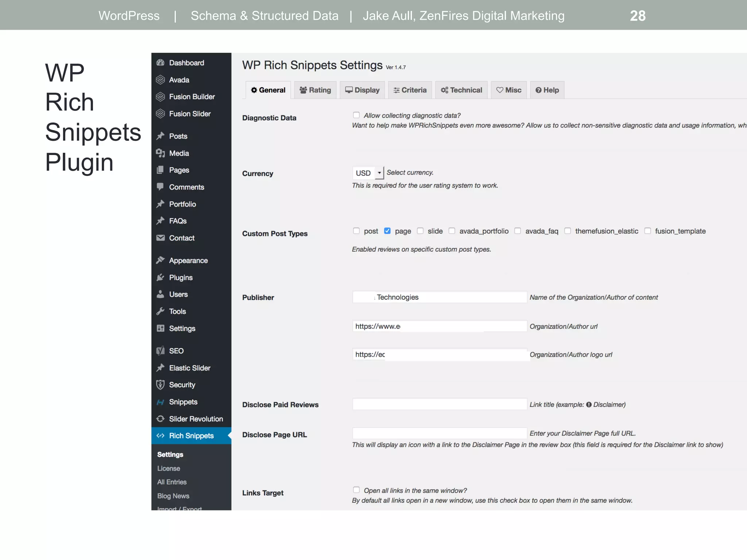The height and width of the screenshot is (560, 747).
Task: Click the Comments bubble icon
Action: point(160,187)
